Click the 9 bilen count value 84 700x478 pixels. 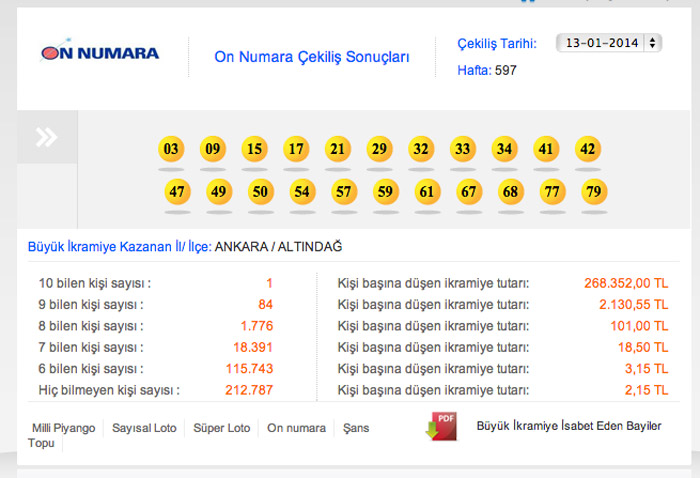(x=265, y=304)
